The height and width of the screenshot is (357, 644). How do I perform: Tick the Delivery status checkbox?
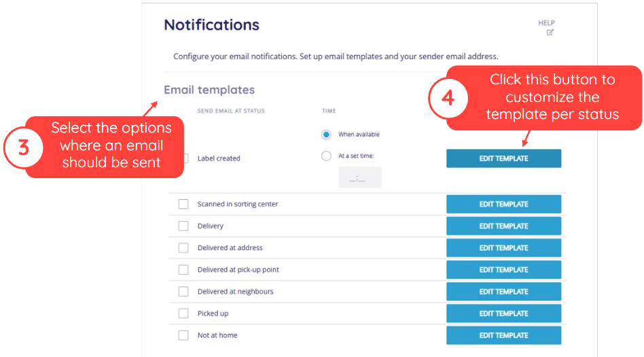[183, 226]
